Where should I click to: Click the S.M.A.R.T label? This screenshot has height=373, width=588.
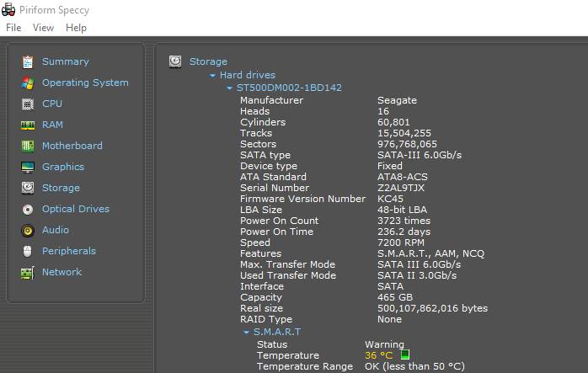click(x=277, y=332)
